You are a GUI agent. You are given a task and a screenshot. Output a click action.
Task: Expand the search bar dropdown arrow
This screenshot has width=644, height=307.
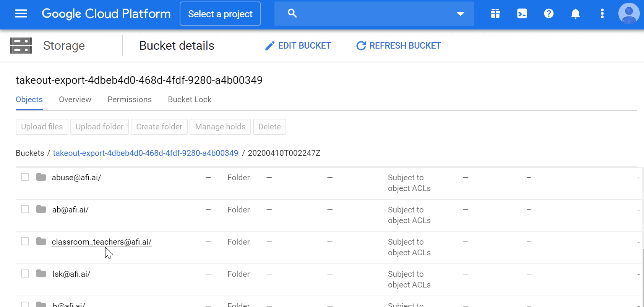click(x=461, y=14)
